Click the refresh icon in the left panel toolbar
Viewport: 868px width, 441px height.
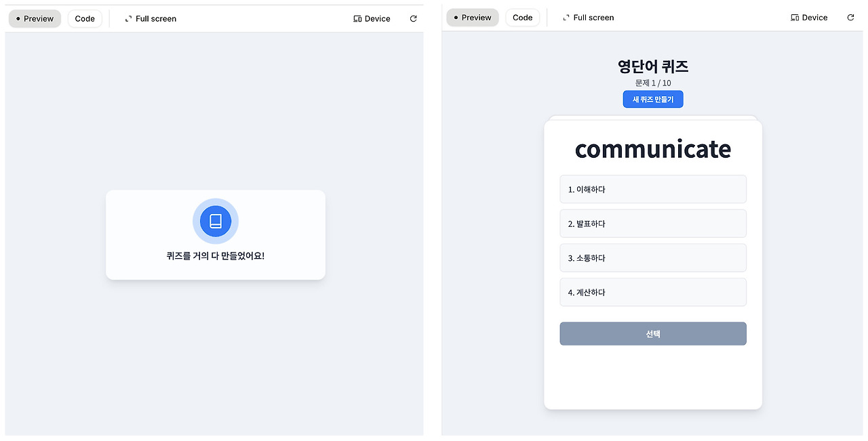point(414,18)
